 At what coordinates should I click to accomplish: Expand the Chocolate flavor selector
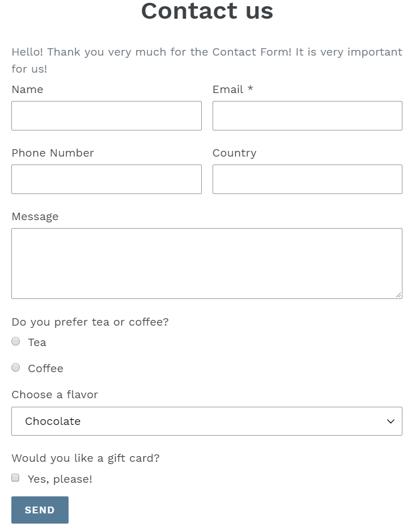click(x=207, y=421)
